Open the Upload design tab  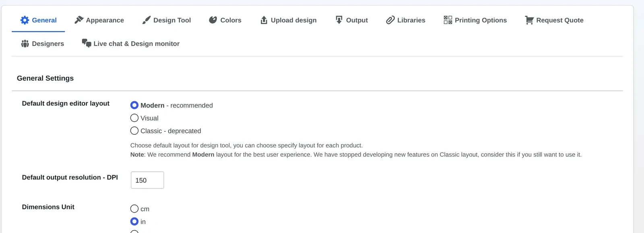(289, 20)
